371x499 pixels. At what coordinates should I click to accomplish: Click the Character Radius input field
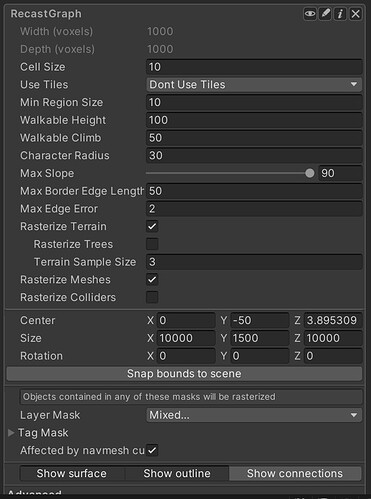tap(254, 156)
